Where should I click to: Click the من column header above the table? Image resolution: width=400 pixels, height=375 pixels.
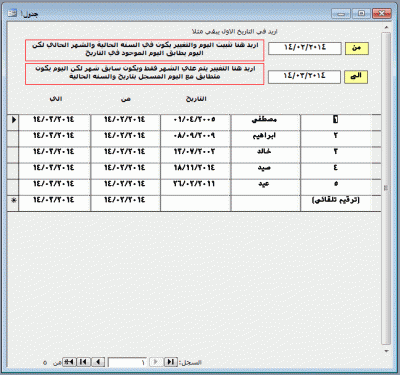click(126, 99)
